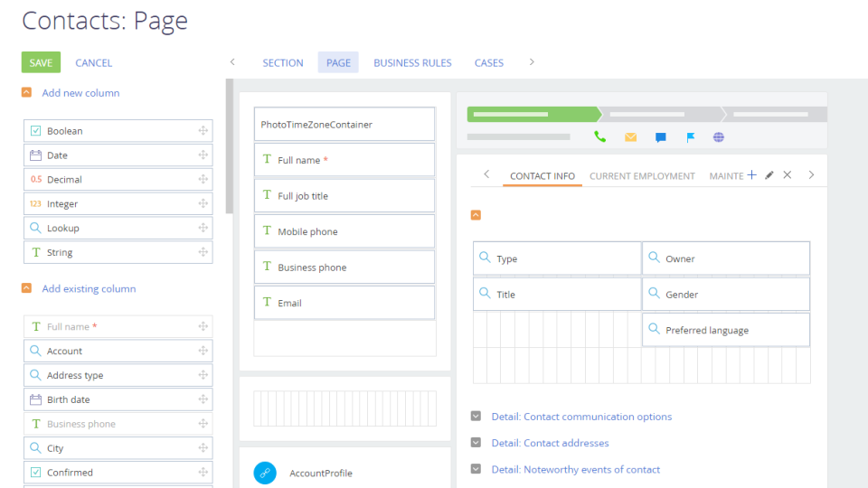
Task: Click the magnifier icon in Type field
Action: 485,258
